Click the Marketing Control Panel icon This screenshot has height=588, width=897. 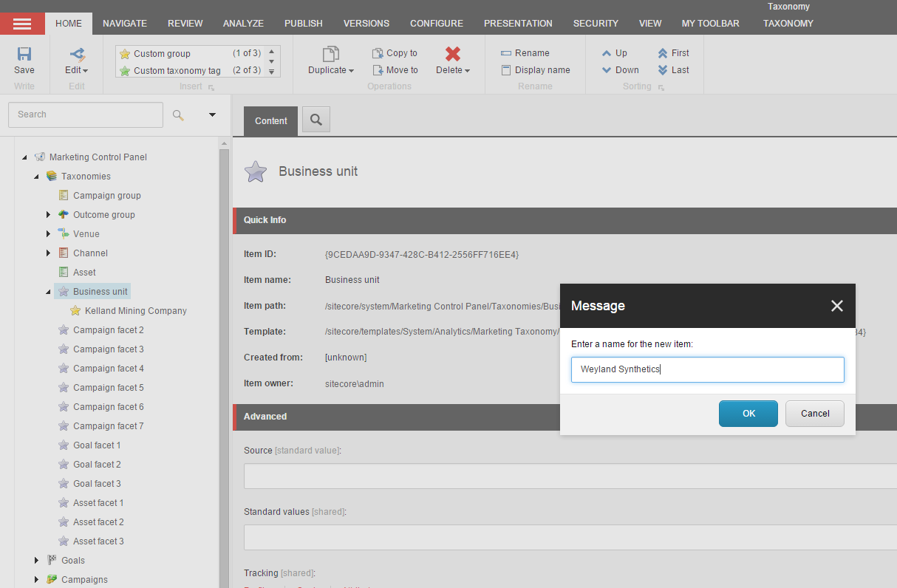click(40, 157)
